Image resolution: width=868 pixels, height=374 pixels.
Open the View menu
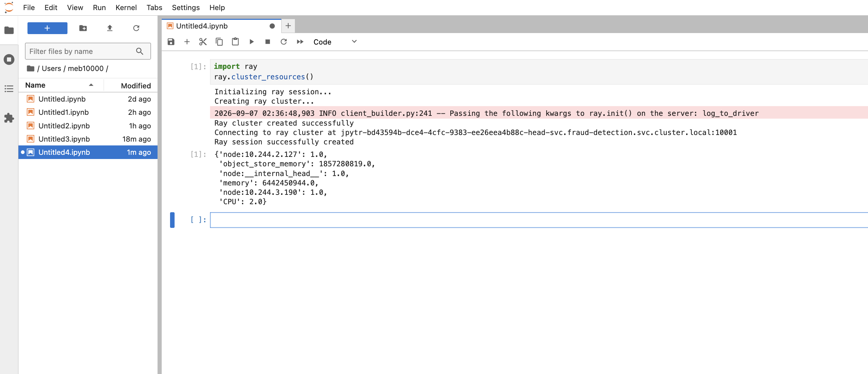point(75,8)
